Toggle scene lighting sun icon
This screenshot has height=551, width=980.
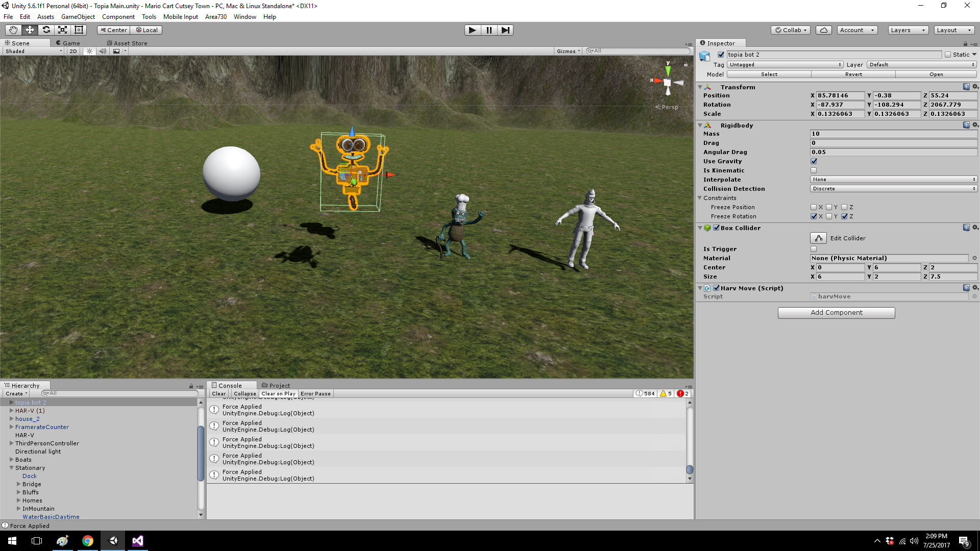(x=89, y=51)
